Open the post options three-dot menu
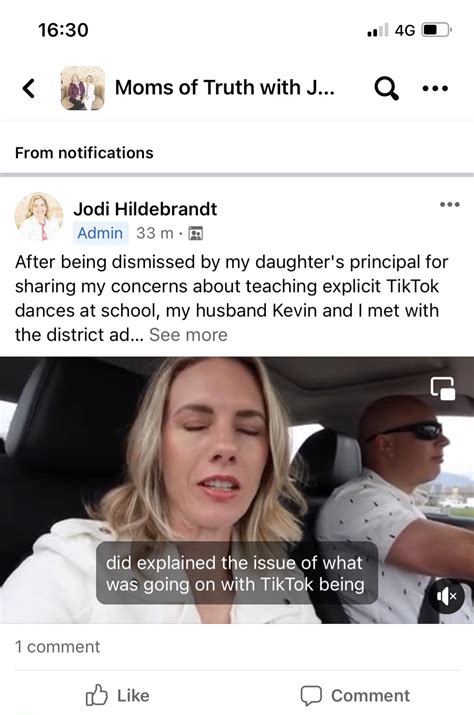Screen dimensions: 474x715 [449, 204]
